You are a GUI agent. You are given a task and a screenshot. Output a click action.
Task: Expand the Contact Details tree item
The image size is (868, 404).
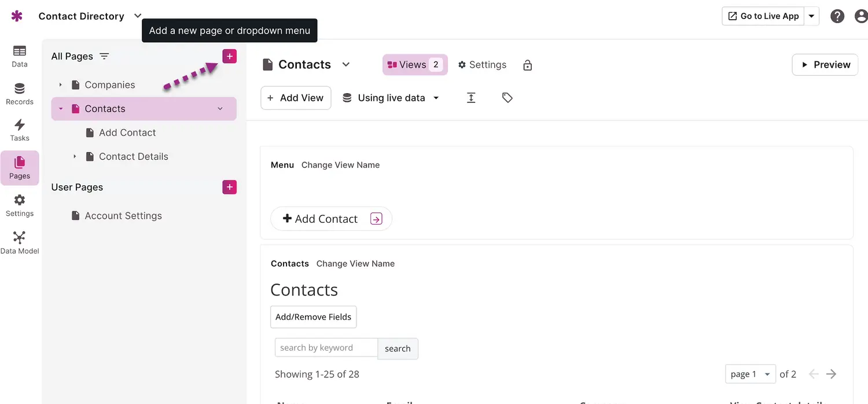coord(75,157)
